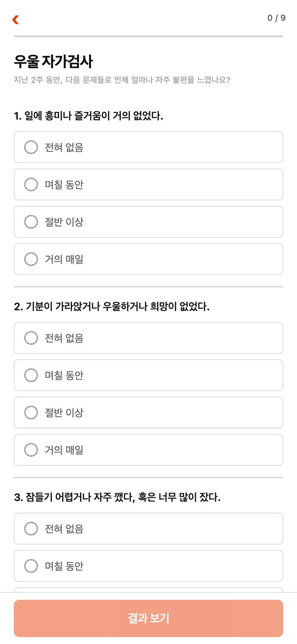
Task: Click question 2 text about 기분이 가라앉았거나
Action: pos(112,306)
